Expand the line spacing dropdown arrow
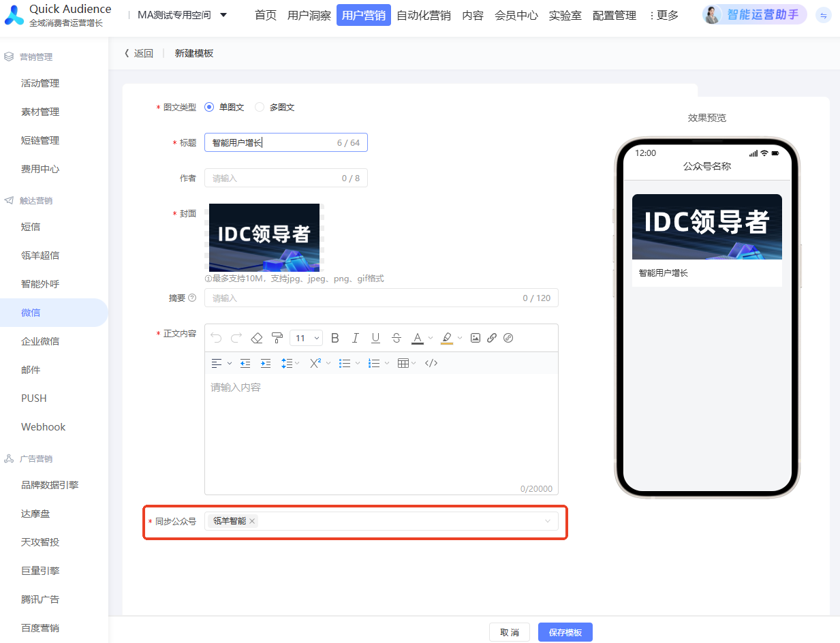This screenshot has width=840, height=643. (x=298, y=363)
